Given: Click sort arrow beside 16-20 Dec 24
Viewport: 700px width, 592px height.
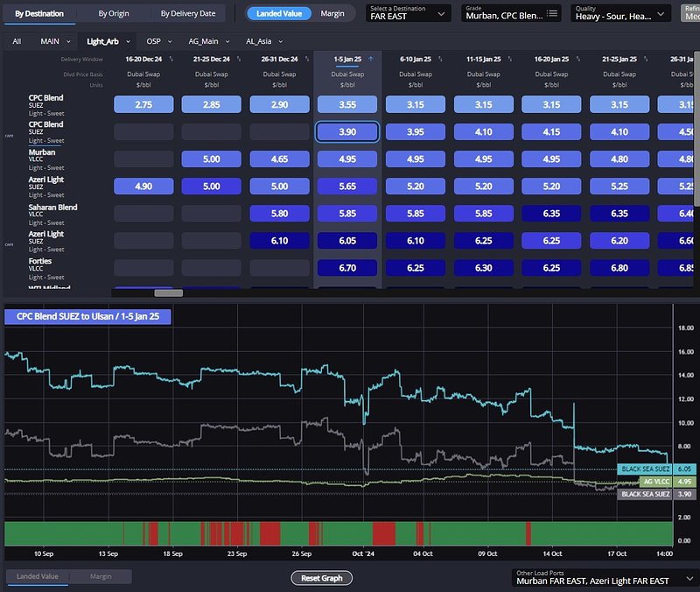Looking at the screenshot, I should tap(171, 59).
